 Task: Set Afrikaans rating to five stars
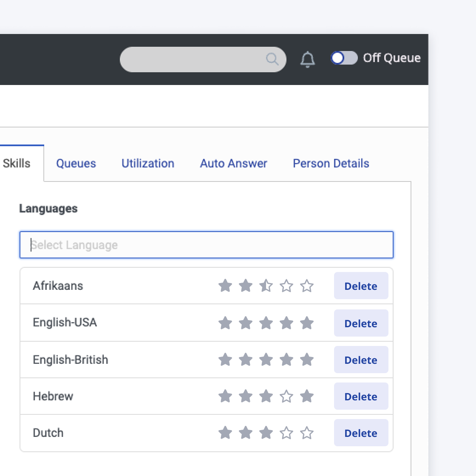306,286
